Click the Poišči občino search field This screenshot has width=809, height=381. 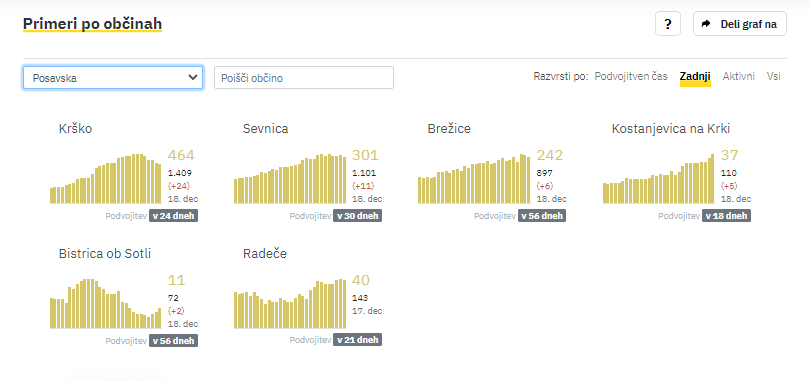tap(304, 77)
